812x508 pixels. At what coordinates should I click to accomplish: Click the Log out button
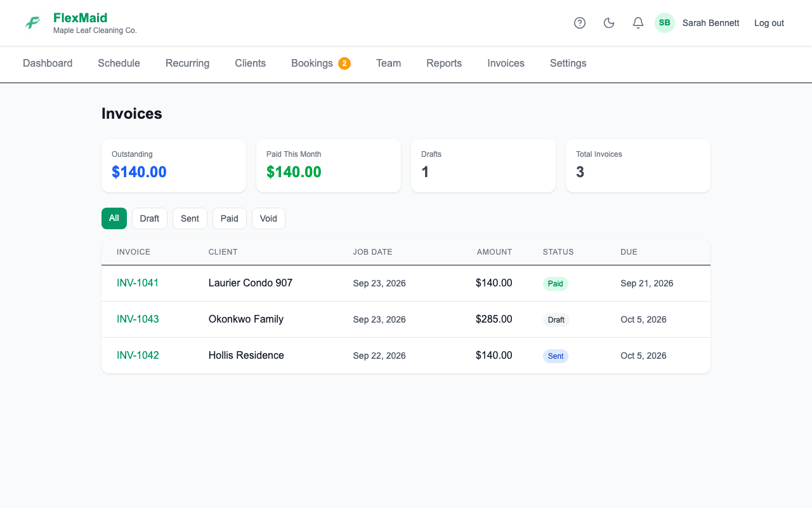click(x=769, y=23)
